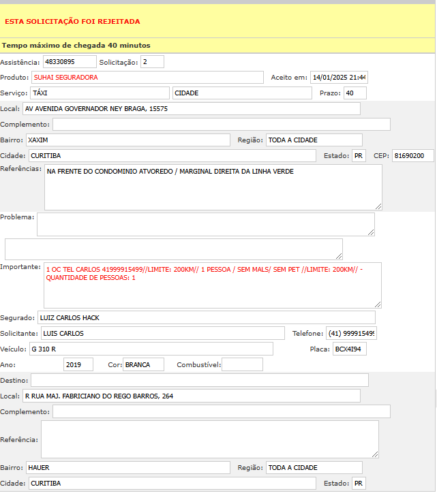Click the empty Problema text area

[205, 224]
